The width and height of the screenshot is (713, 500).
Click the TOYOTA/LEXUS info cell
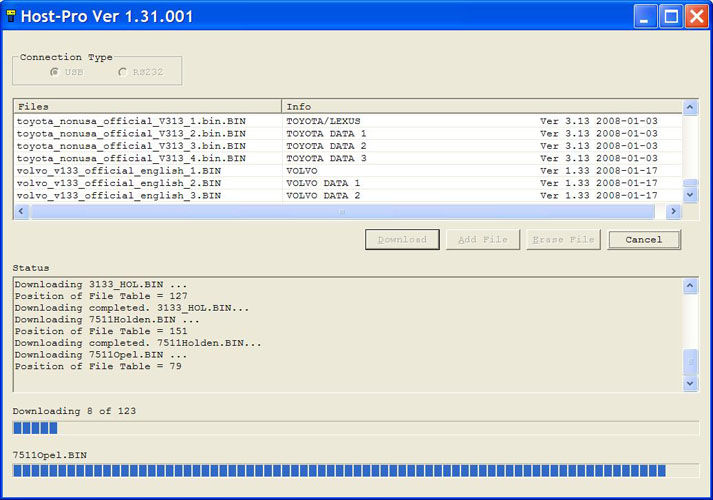[x=323, y=121]
